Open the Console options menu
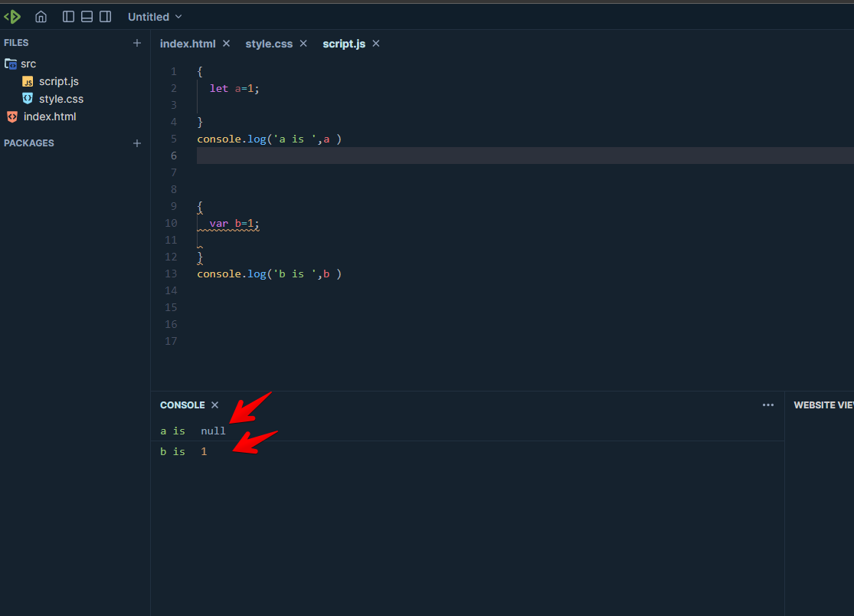This screenshot has height=616, width=854. [767, 405]
